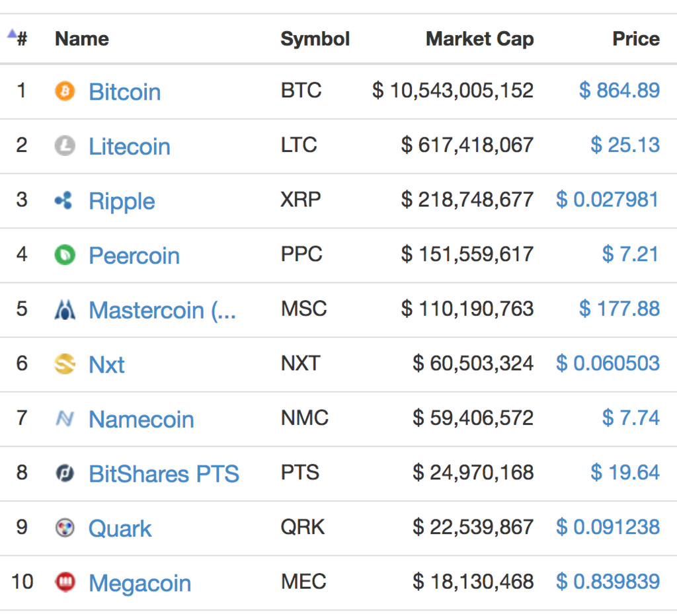
Task: Open the Namecoin link
Action: point(141,420)
